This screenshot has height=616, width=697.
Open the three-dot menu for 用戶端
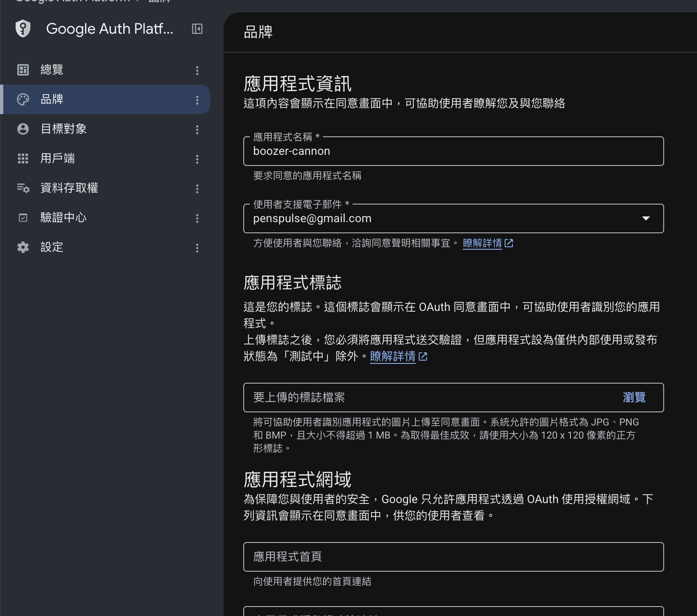(x=197, y=159)
